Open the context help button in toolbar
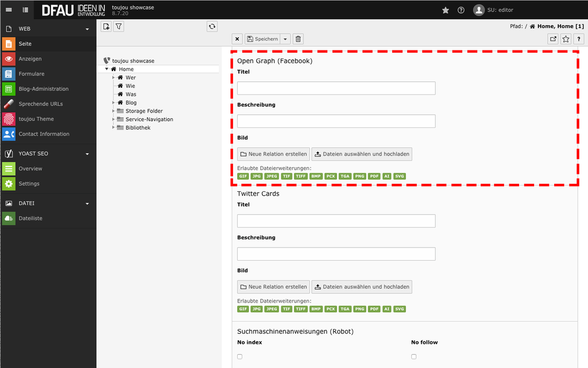The image size is (588, 368). tap(579, 39)
